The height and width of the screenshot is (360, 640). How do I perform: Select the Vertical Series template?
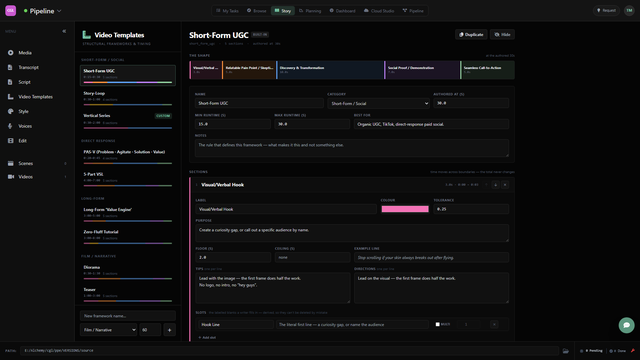[x=128, y=121]
